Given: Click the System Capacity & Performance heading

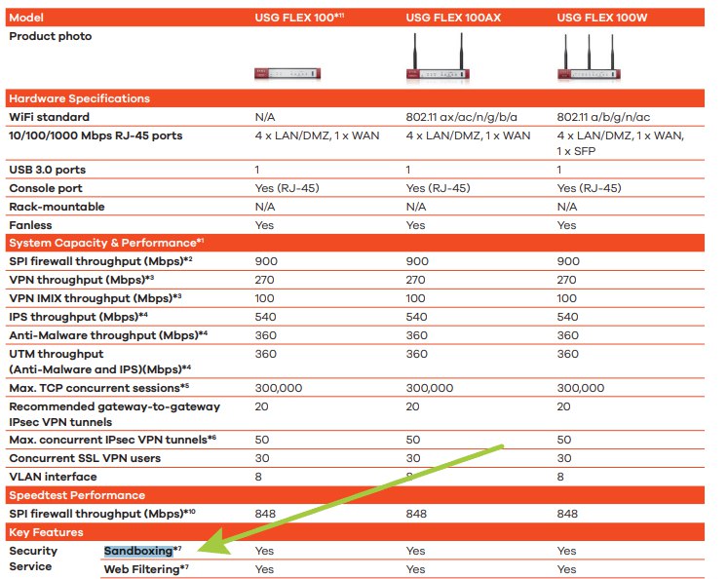Looking at the screenshot, I should pyautogui.click(x=106, y=243).
